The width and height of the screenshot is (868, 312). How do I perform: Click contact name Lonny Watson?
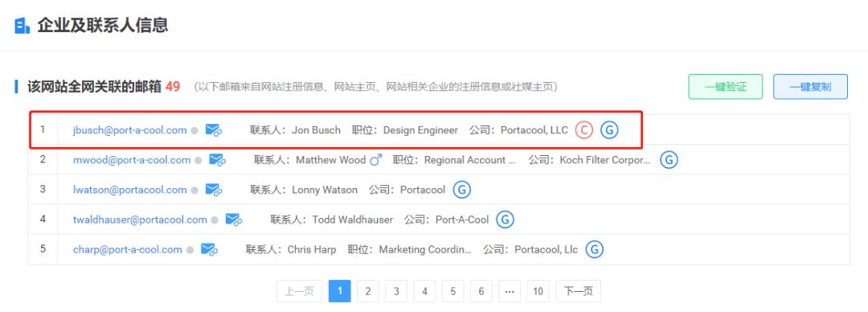pos(325,190)
